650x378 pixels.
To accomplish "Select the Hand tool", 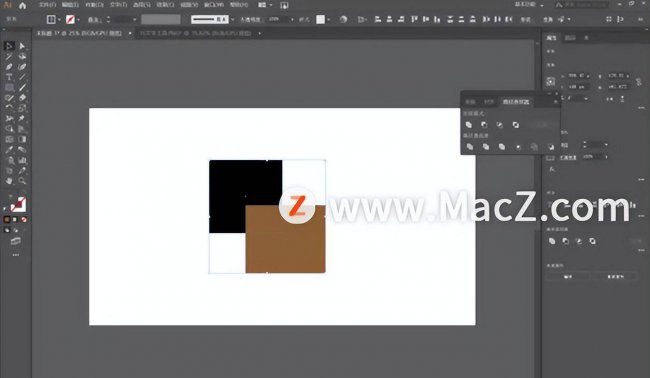I will click(9, 181).
